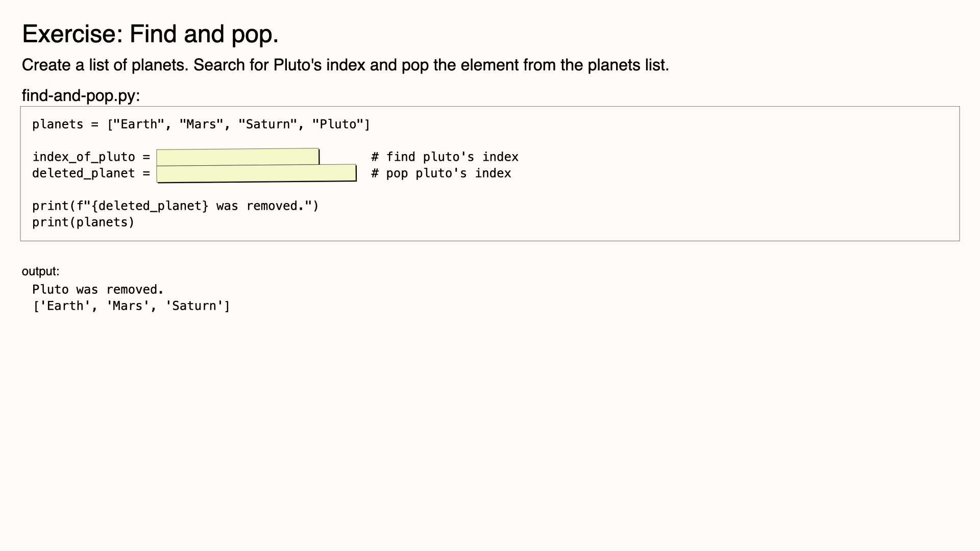Click the index_of_pluto blank answer field
Image resolution: width=980 pixels, height=551 pixels.
(x=238, y=157)
